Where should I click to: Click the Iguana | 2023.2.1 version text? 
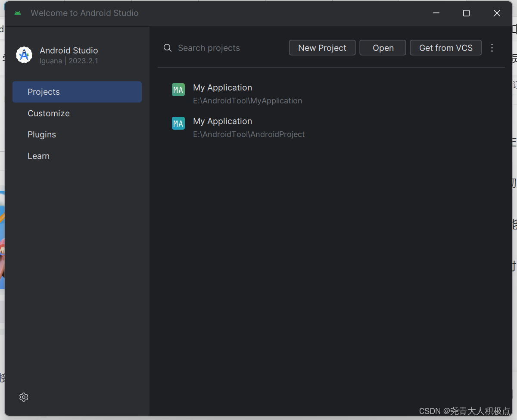pyautogui.click(x=69, y=61)
